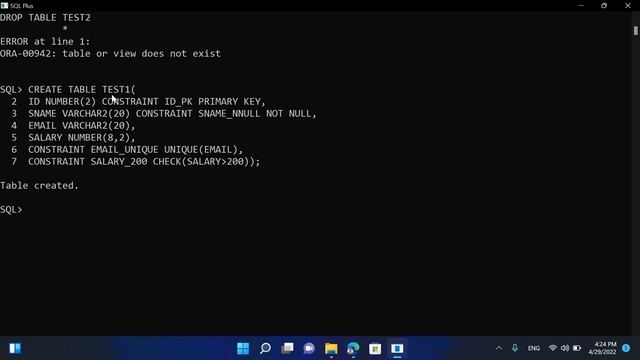The height and width of the screenshot is (360, 640).
Task: Launch the Chat app from taskbar
Action: (x=309, y=348)
